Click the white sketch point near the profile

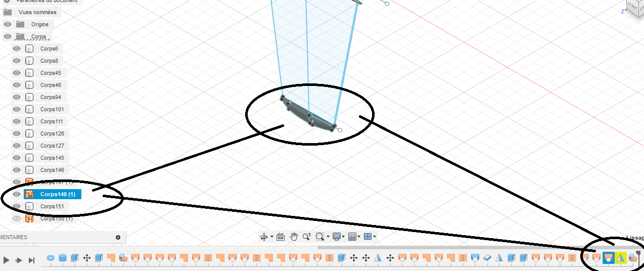340,130
